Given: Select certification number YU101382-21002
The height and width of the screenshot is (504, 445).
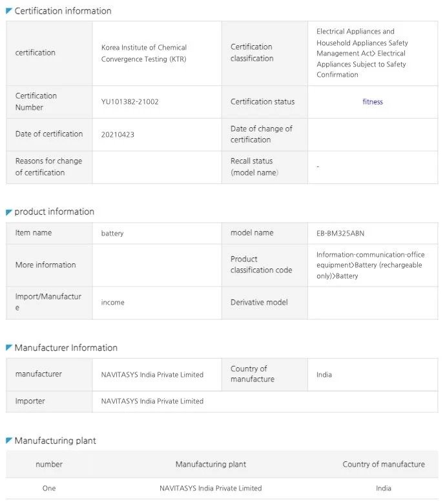Looking at the screenshot, I should pos(130,102).
